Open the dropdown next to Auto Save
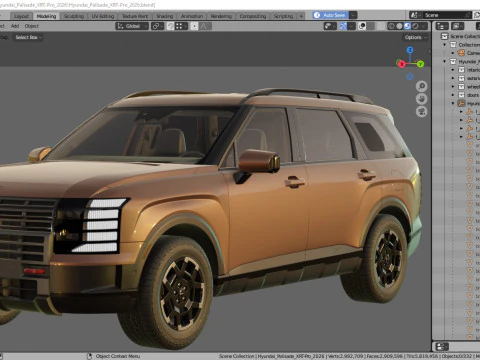The height and width of the screenshot is (360, 480). coord(353,15)
